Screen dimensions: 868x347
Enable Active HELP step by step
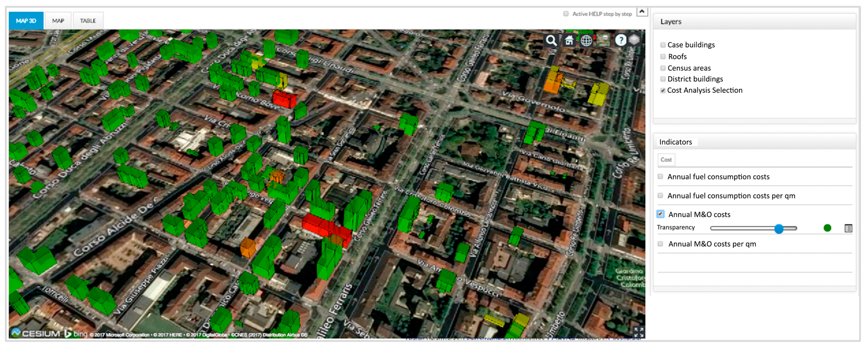coord(566,14)
